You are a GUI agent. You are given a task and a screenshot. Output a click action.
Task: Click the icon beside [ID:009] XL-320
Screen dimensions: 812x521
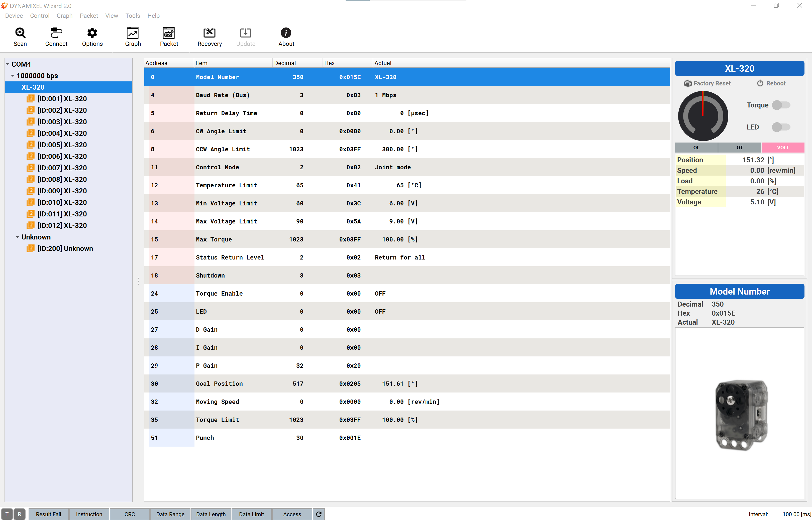[x=31, y=190]
